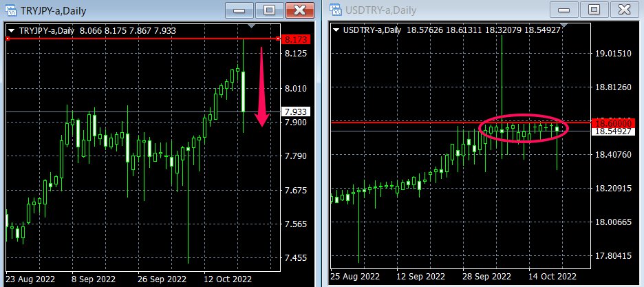
Task: Click the 18.60000 red price label
Action: 612,123
